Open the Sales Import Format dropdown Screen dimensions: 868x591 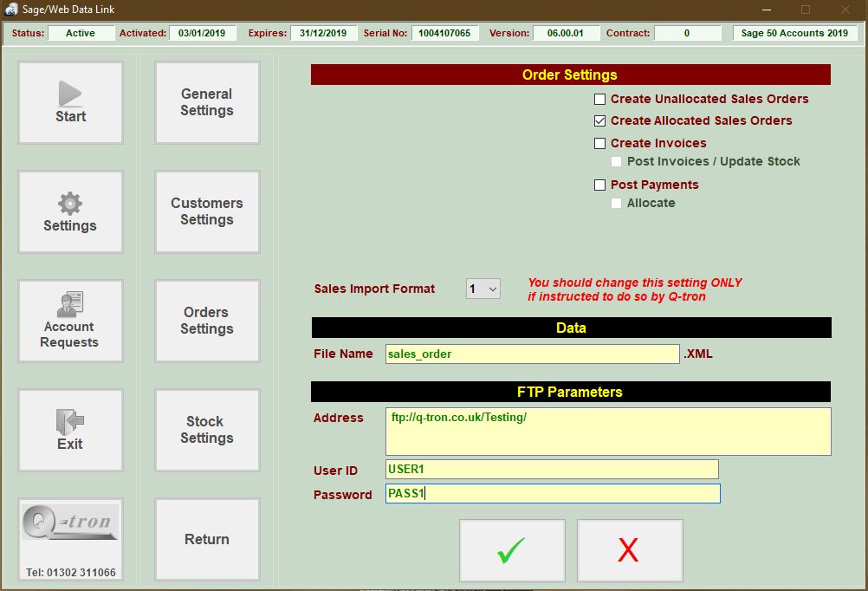(483, 289)
